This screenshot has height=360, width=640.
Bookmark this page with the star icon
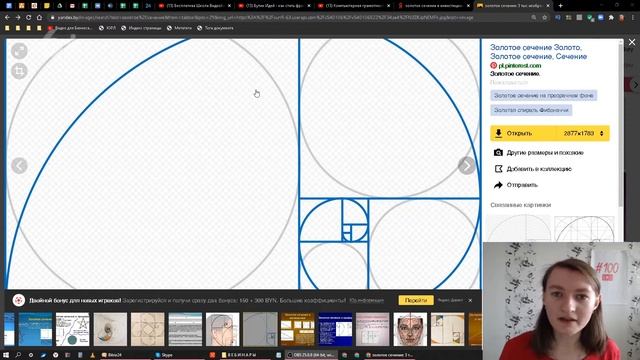[544, 18]
